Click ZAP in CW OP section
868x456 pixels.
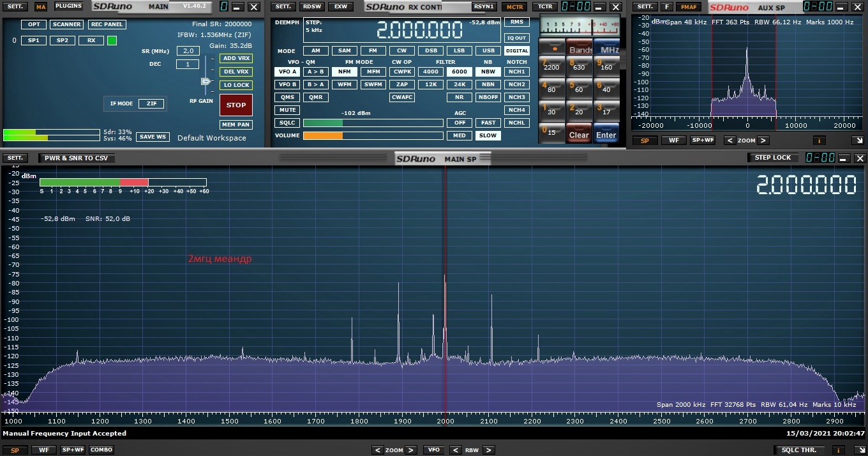[x=402, y=84]
